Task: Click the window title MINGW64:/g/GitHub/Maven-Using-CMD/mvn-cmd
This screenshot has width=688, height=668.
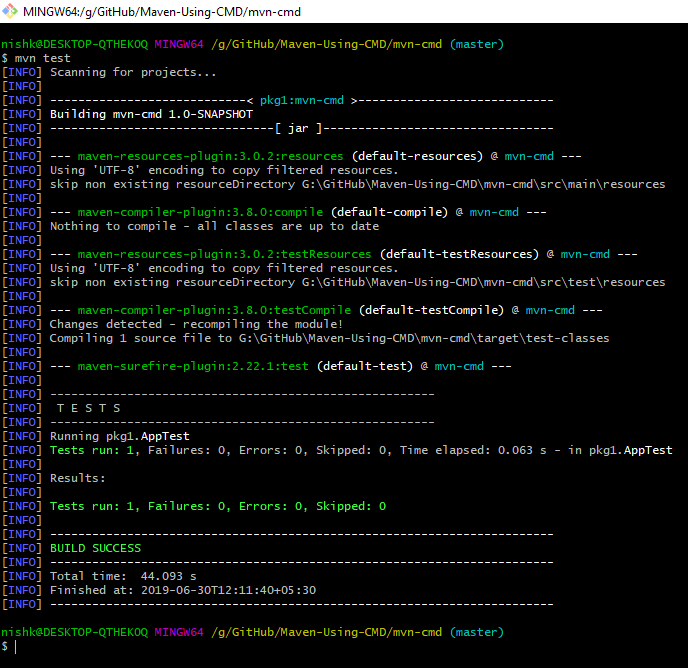Action: (162, 12)
